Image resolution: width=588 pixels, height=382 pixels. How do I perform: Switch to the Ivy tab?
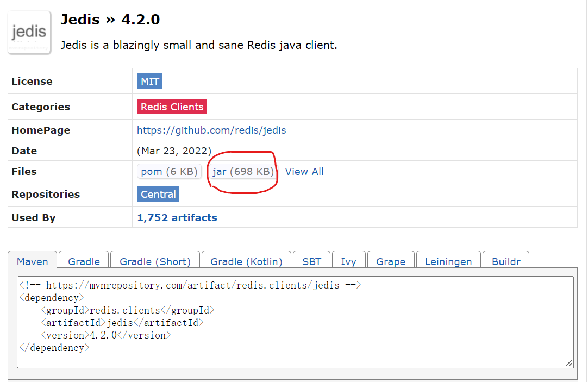tap(348, 261)
